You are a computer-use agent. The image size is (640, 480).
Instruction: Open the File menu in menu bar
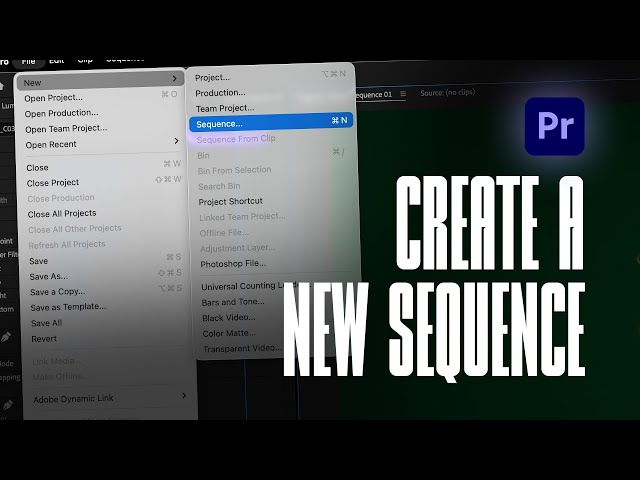click(x=28, y=62)
